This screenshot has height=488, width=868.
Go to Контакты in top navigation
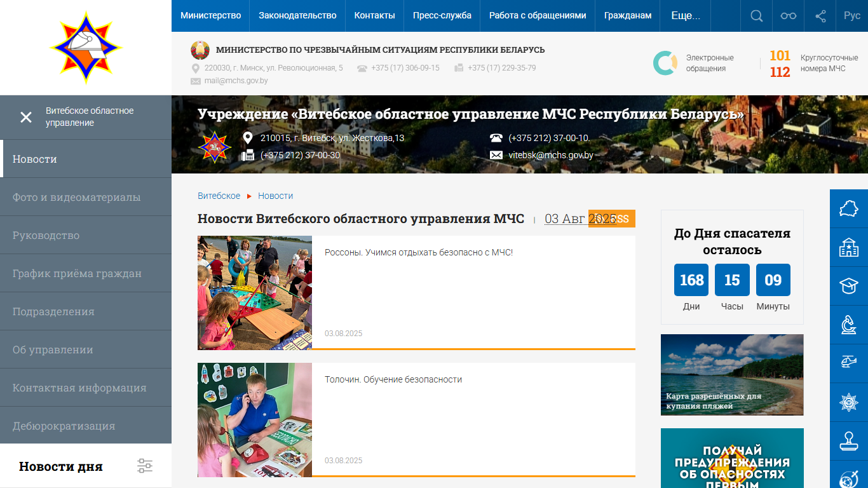[375, 16]
